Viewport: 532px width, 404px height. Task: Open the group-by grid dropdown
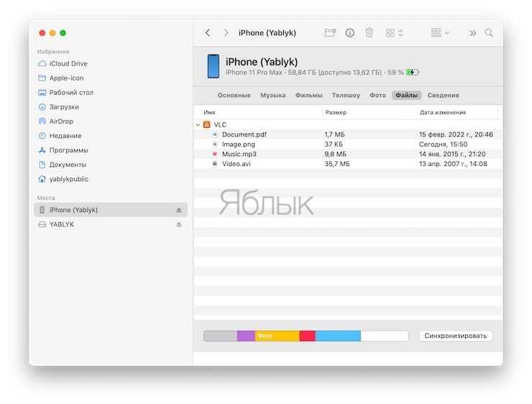pyautogui.click(x=440, y=33)
